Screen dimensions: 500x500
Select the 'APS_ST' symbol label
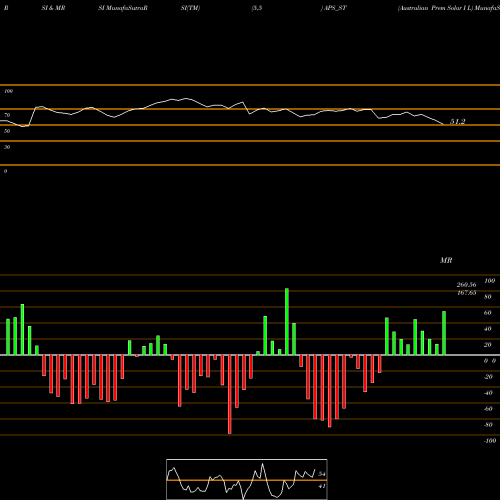tap(335, 8)
